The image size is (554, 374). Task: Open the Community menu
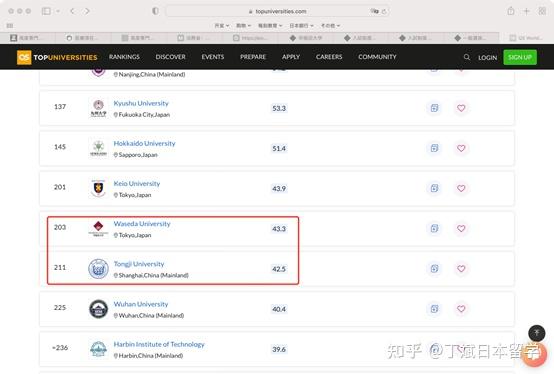point(377,57)
